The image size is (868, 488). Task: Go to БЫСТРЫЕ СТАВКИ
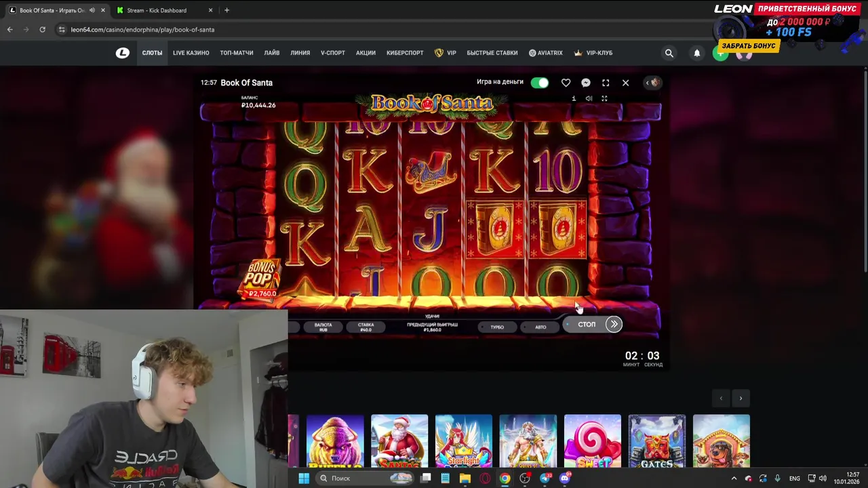tap(492, 53)
